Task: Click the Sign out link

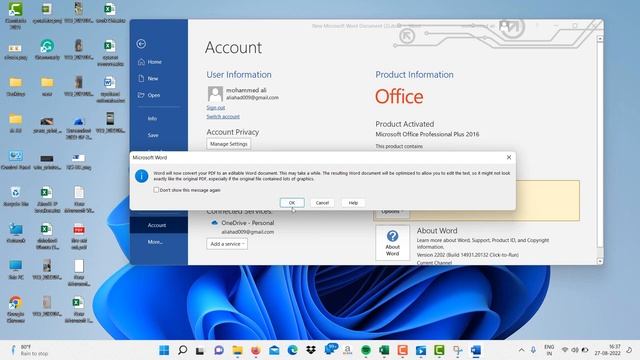Action: pos(216,108)
